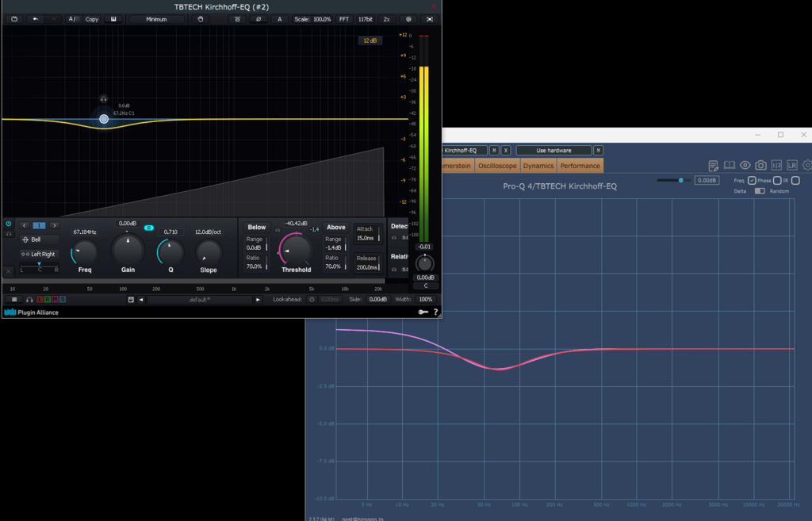Click the phase invert icon in toolbar
This screenshot has width=812, height=521.
click(x=259, y=19)
